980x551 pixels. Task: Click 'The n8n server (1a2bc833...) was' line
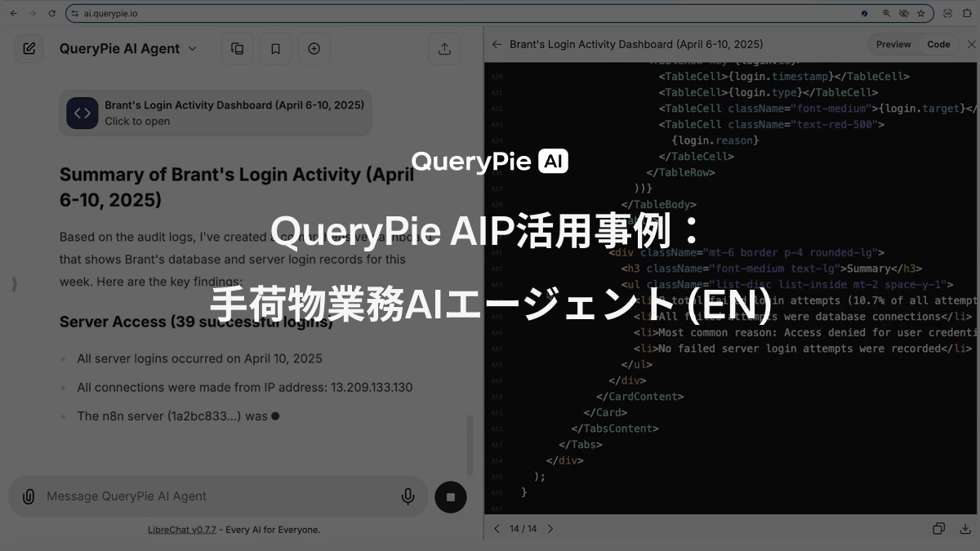click(x=172, y=416)
